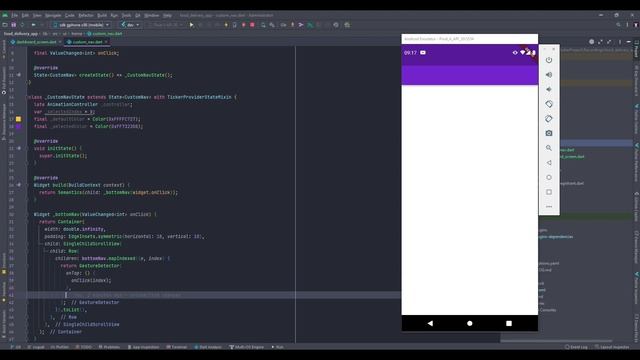Open the run configuration 'dev' dropdown
This screenshot has height=360, width=640.
tap(130, 25)
